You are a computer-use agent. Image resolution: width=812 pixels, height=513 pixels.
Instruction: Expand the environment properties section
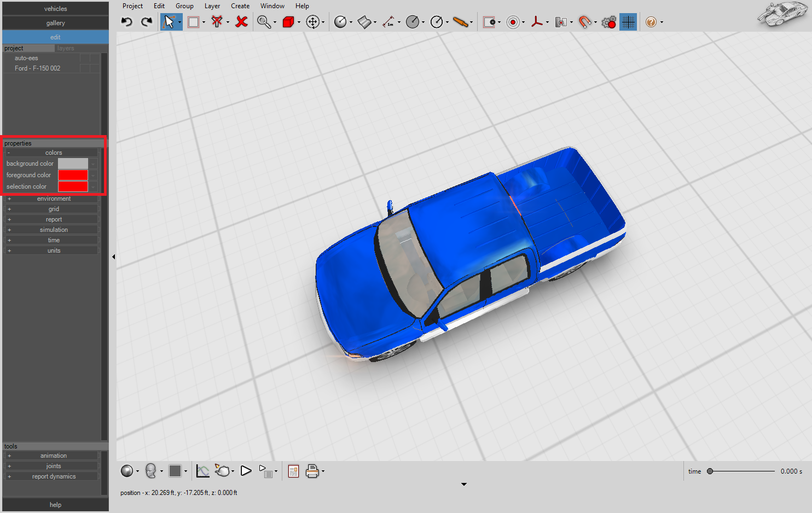tap(52, 199)
